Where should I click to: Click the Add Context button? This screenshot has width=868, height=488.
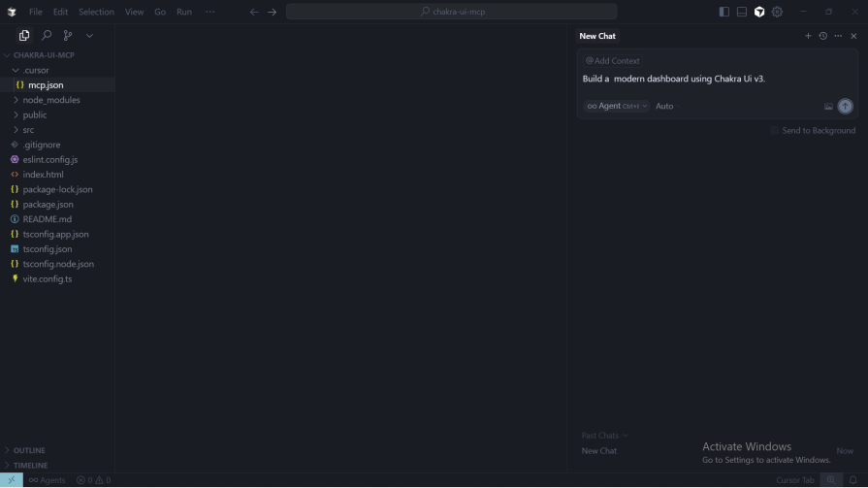pos(613,60)
